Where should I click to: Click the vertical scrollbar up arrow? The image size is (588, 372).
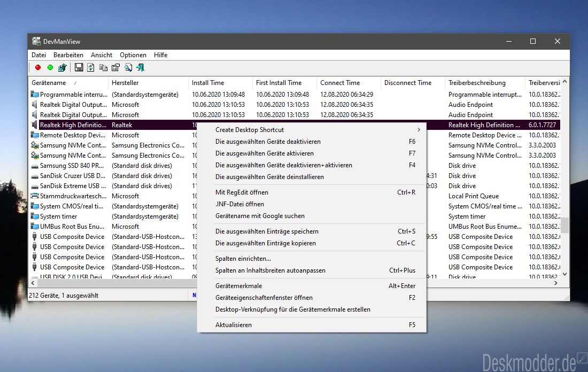[565, 81]
